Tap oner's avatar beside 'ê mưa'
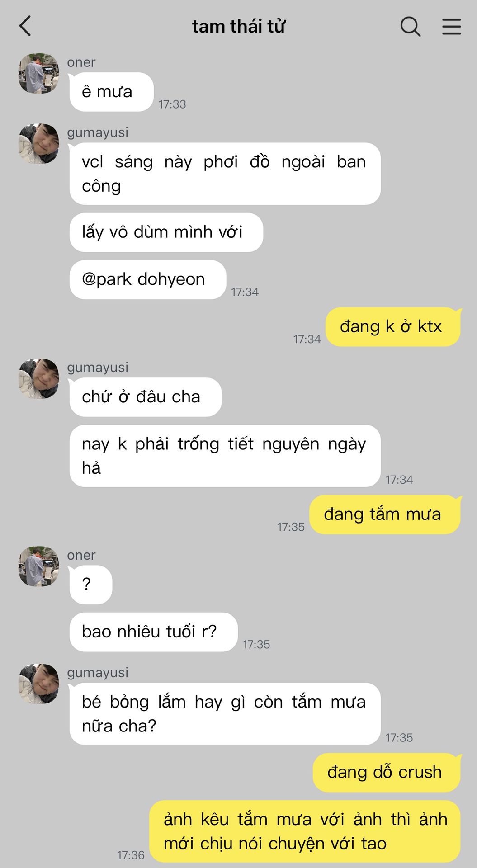477x868 pixels. 38,73
